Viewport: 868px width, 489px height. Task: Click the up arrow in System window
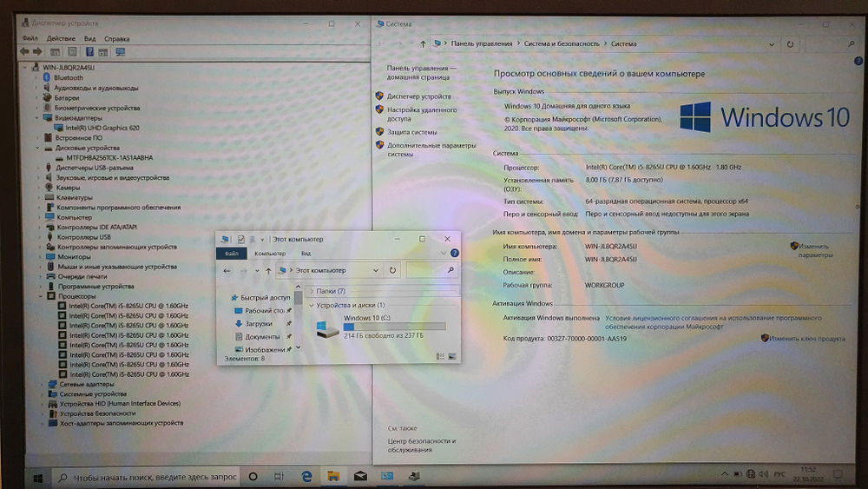[423, 43]
